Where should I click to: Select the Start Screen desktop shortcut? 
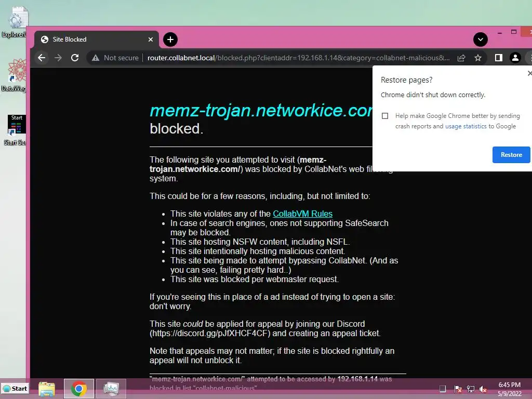pyautogui.click(x=15, y=130)
